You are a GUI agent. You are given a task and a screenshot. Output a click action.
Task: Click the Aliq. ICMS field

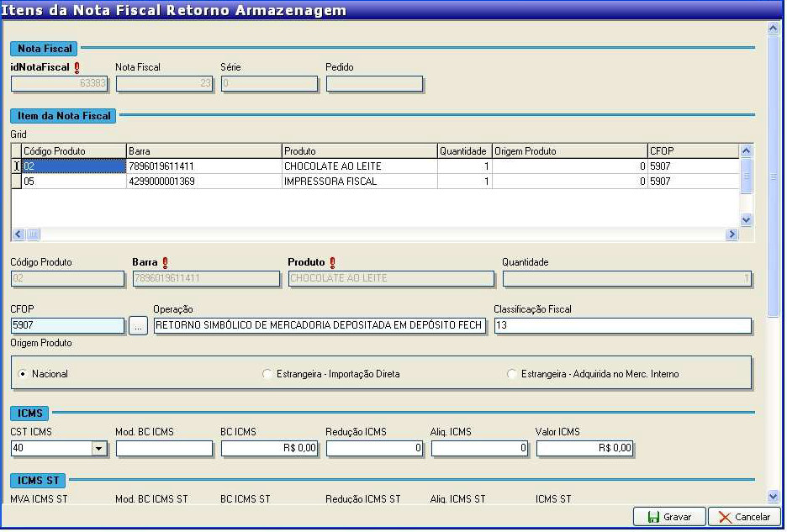479,448
